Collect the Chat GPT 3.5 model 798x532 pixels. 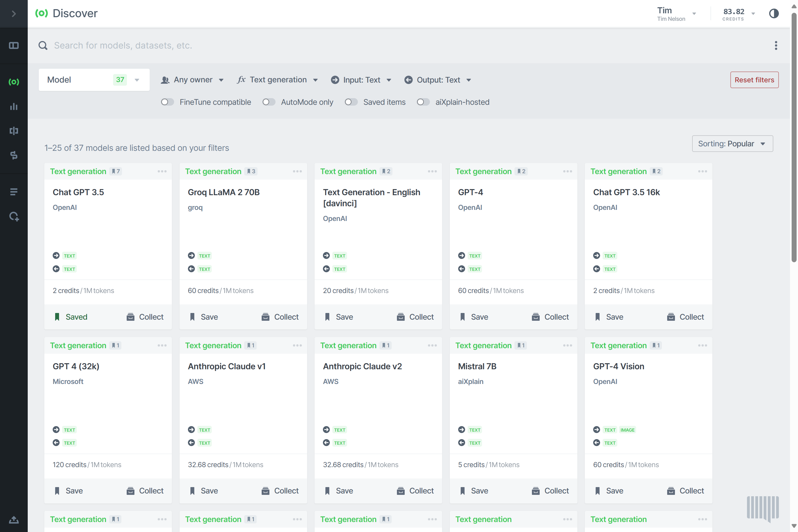[x=145, y=317]
